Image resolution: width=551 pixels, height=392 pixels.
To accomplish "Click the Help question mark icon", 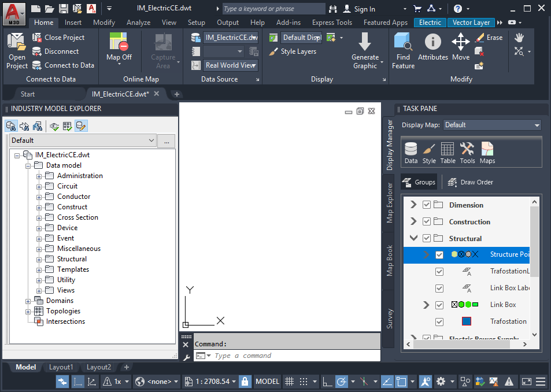I will coord(457,9).
